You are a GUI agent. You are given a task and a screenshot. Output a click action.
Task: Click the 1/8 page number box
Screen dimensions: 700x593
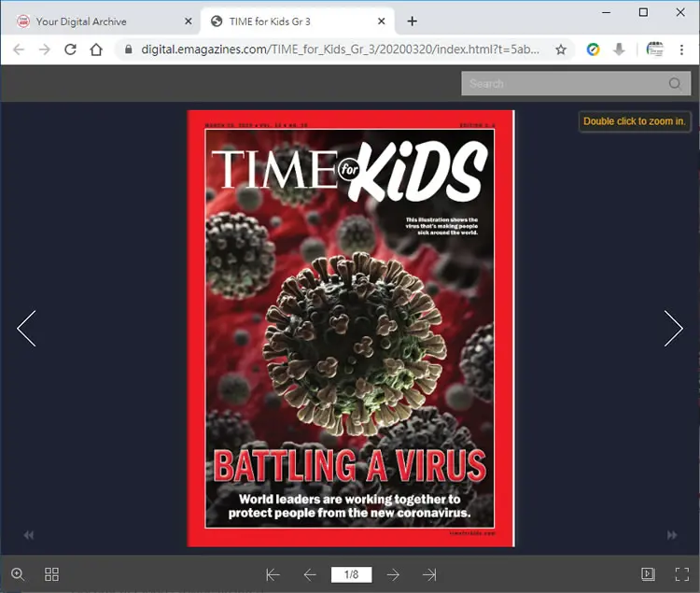tap(351, 574)
